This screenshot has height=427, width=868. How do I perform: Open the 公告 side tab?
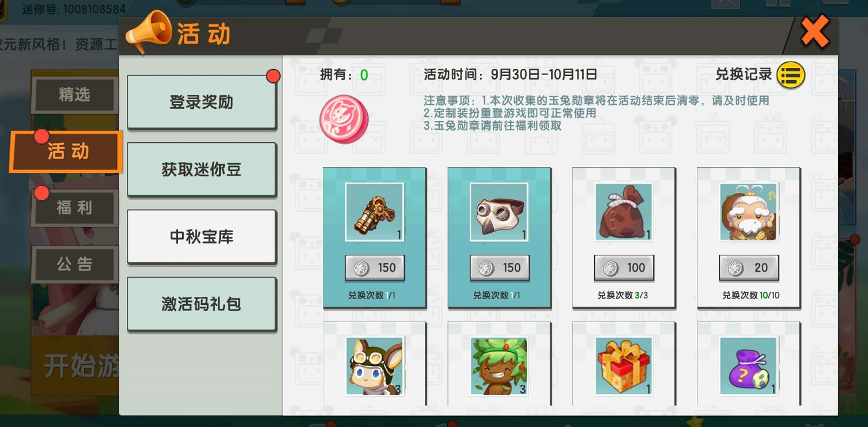pyautogui.click(x=75, y=264)
